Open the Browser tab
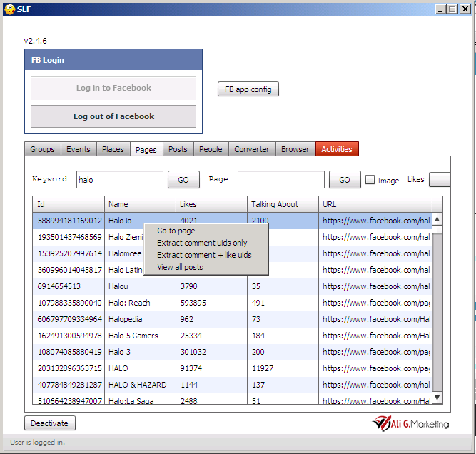The width and height of the screenshot is (476, 454). click(x=295, y=149)
